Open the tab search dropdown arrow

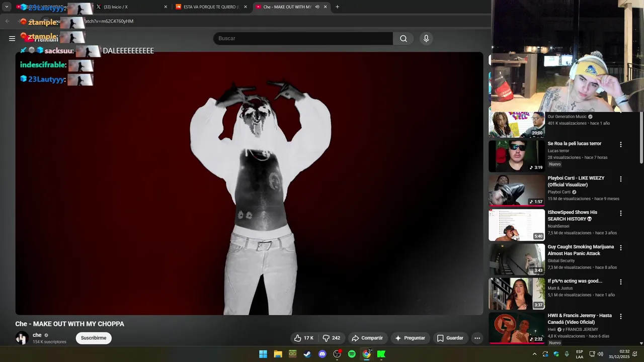pyautogui.click(x=7, y=7)
